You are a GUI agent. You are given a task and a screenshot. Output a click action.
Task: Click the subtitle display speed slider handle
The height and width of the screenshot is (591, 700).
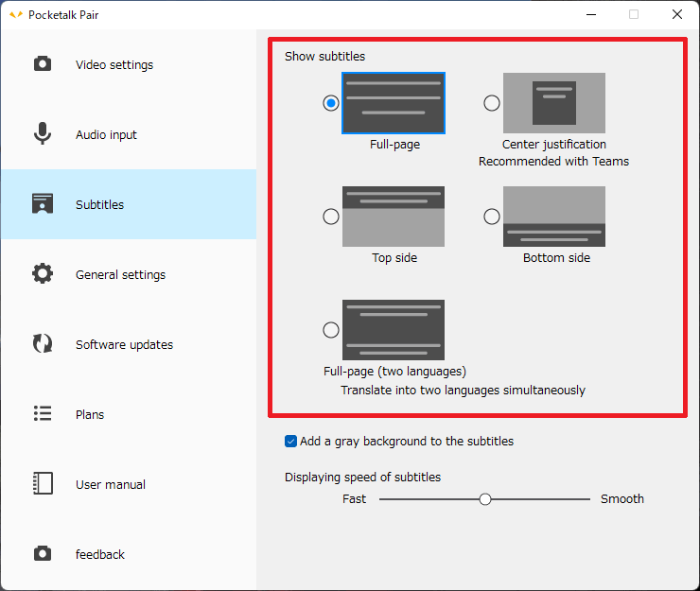tap(485, 499)
